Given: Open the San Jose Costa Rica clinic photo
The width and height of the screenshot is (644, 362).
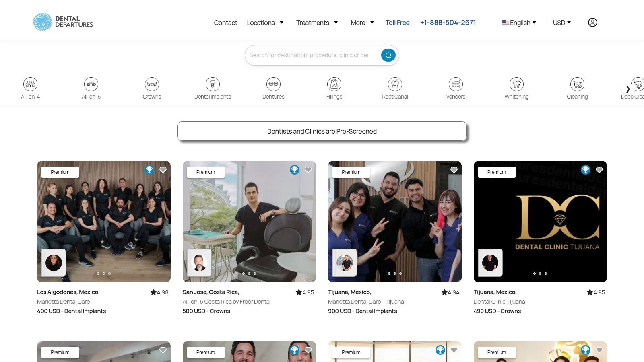Looking at the screenshot, I should tap(249, 222).
